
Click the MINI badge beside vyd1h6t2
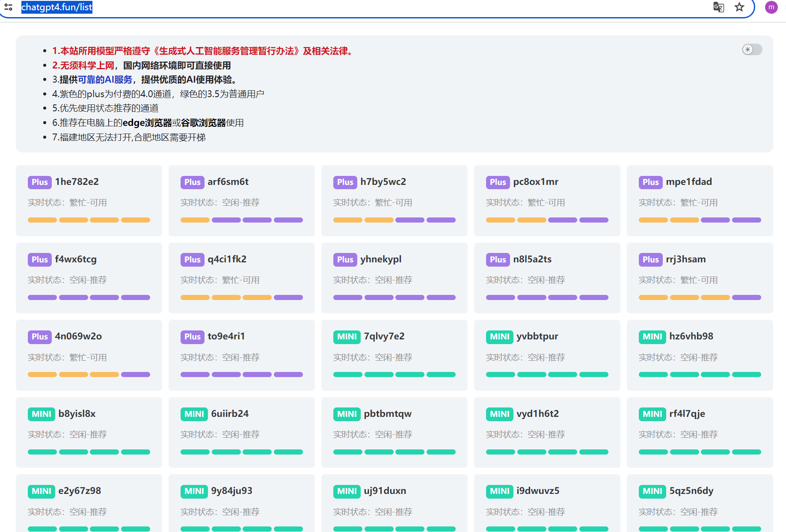pos(500,414)
